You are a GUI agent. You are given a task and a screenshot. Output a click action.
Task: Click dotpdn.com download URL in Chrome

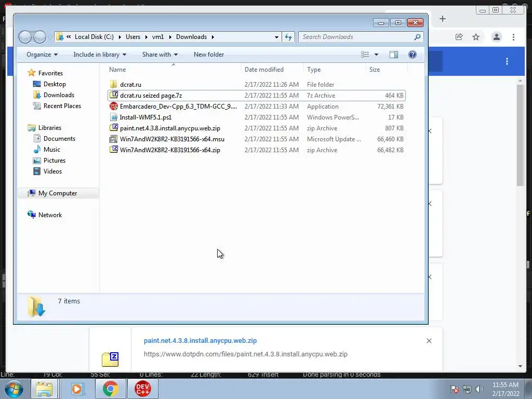pos(246,354)
